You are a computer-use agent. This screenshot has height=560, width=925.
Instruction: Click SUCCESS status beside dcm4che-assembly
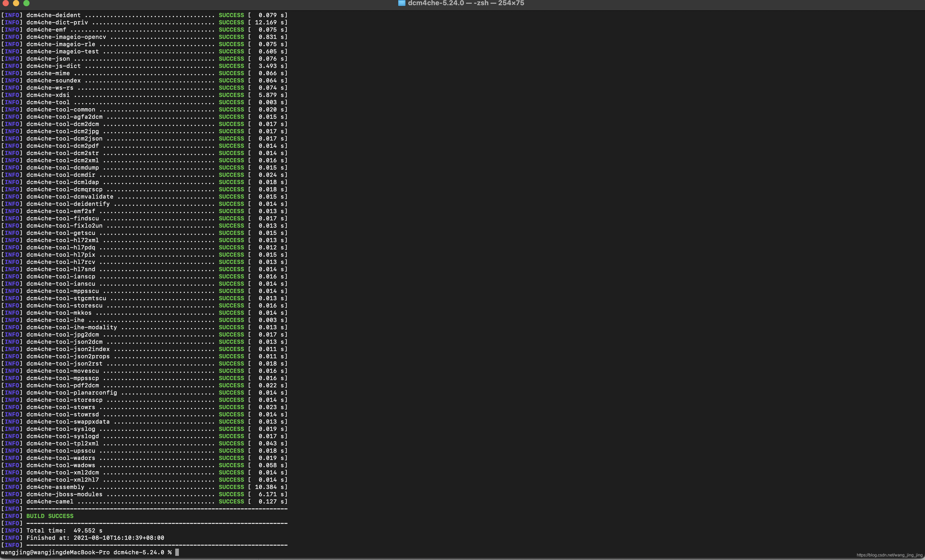[231, 487]
